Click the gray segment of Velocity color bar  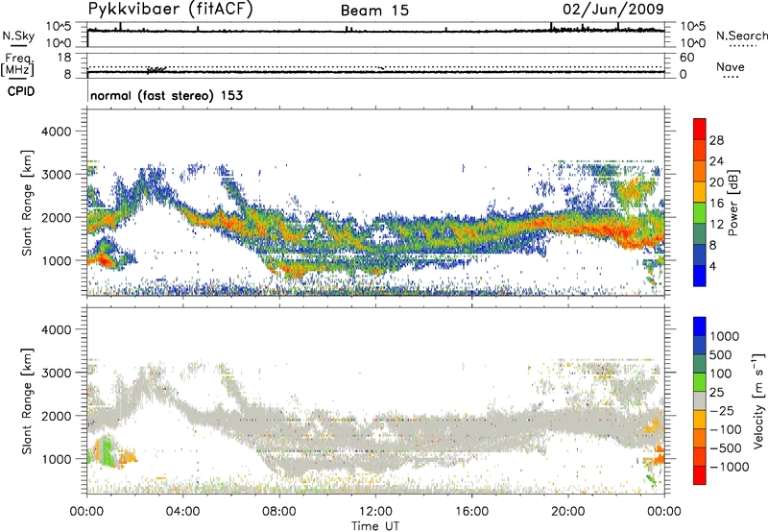click(700, 401)
